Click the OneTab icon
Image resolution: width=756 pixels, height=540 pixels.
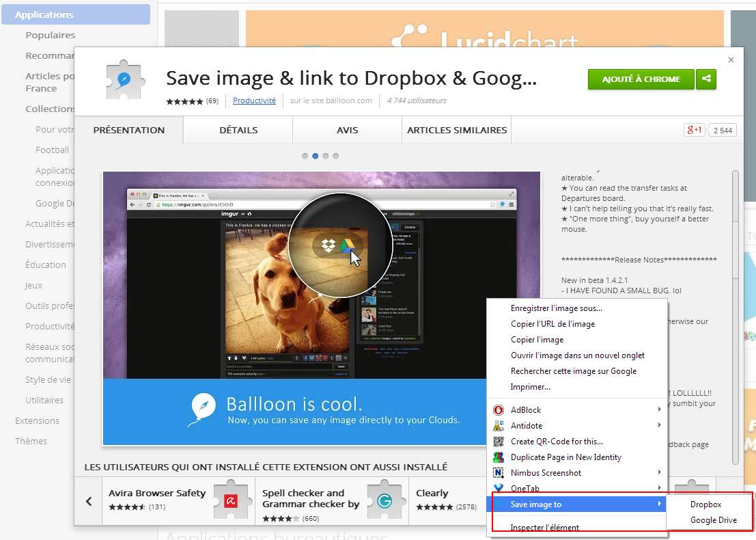click(499, 488)
